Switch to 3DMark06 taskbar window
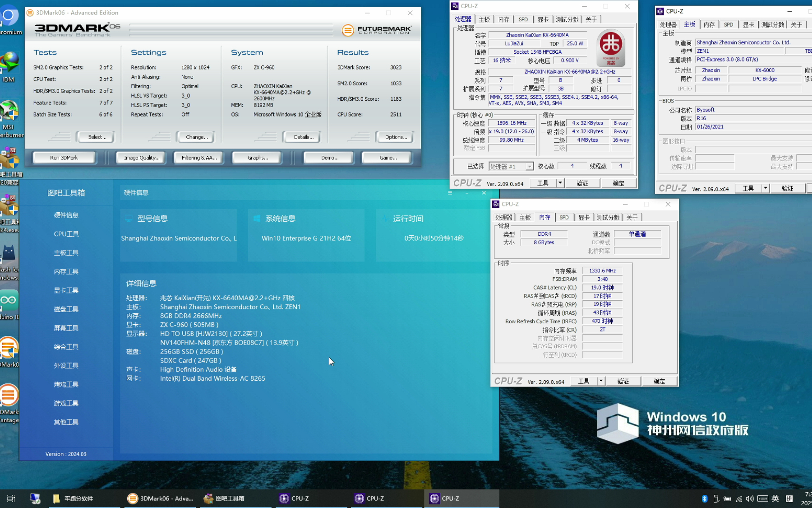The height and width of the screenshot is (508, 812). (161, 499)
